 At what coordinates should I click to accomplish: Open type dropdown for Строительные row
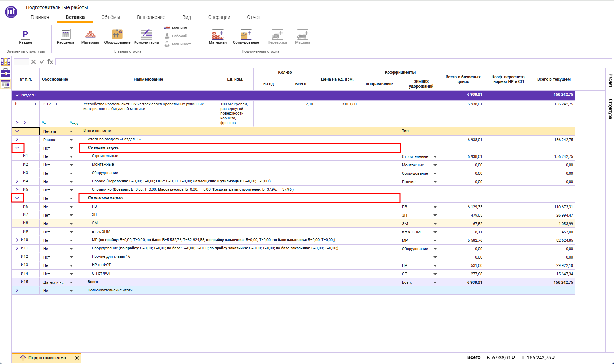point(435,157)
